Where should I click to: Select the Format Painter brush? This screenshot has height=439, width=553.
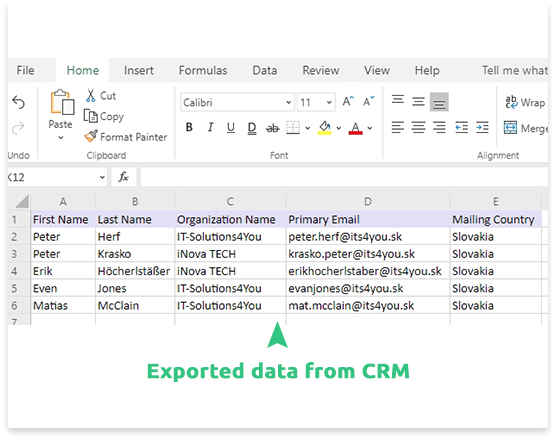tap(91, 136)
